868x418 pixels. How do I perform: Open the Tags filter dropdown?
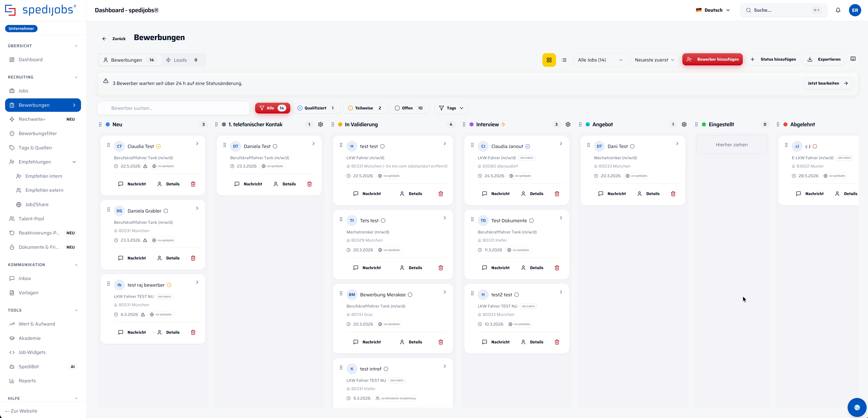[x=451, y=108]
